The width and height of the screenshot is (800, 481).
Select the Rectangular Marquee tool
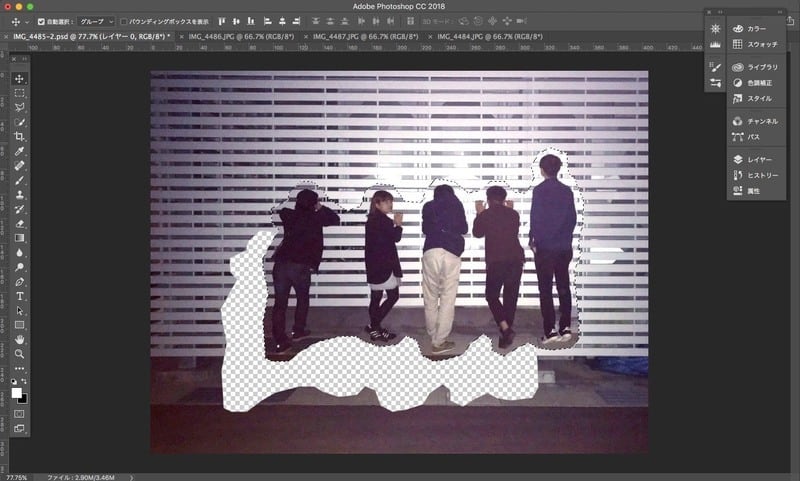point(19,93)
